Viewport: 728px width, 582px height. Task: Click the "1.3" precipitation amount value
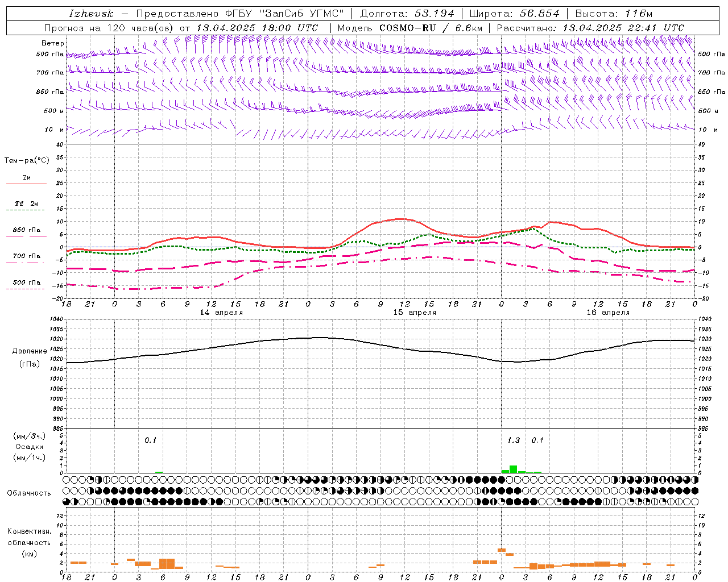(x=513, y=440)
